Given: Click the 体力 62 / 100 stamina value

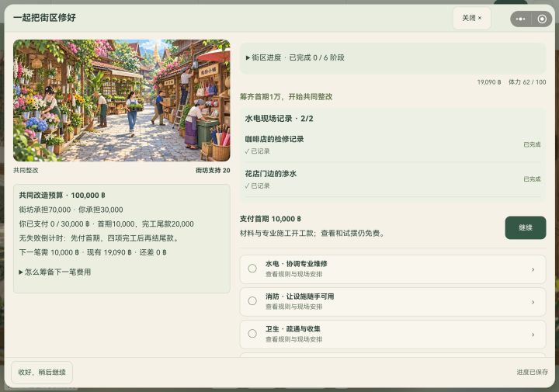Looking at the screenshot, I should point(527,82).
